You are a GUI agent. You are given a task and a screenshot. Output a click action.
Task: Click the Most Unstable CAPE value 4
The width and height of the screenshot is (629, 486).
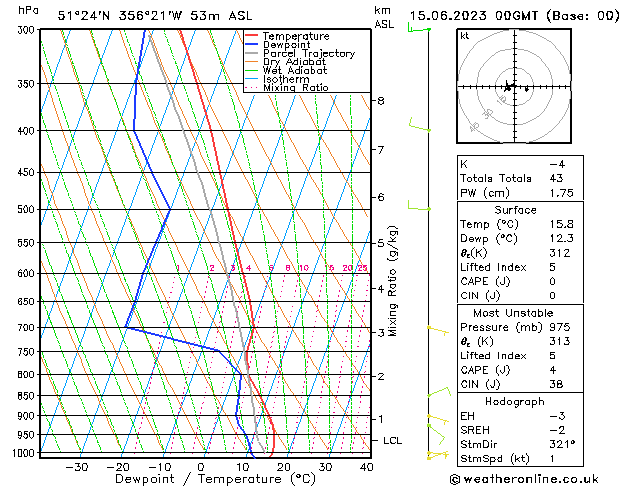[x=553, y=370]
